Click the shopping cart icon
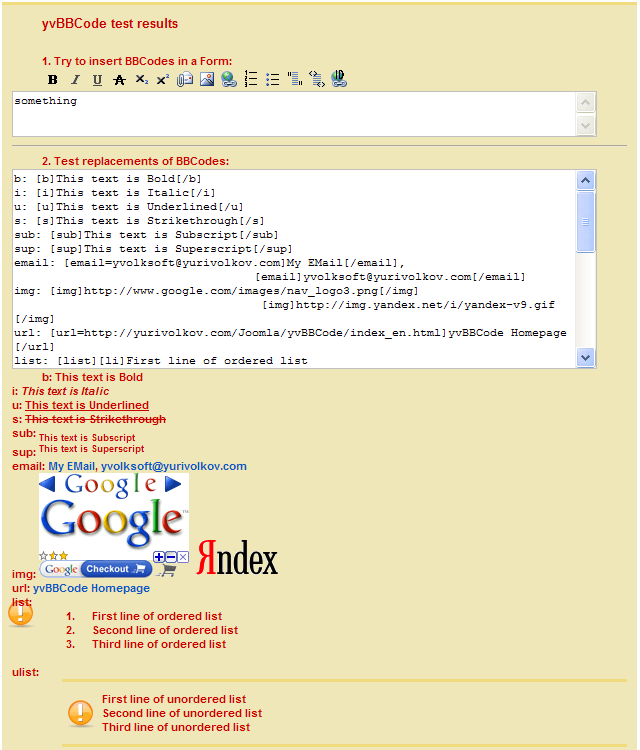Viewport: 640px width, 750px height. click(x=167, y=570)
